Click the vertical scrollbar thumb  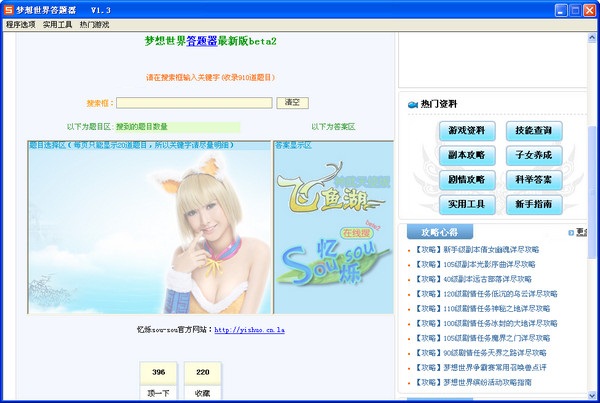click(x=592, y=191)
